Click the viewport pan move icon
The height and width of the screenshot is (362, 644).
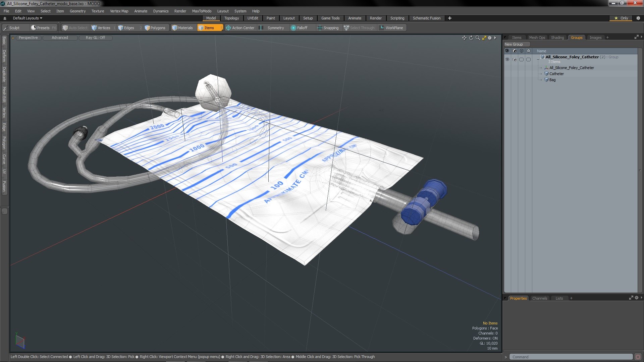click(464, 38)
